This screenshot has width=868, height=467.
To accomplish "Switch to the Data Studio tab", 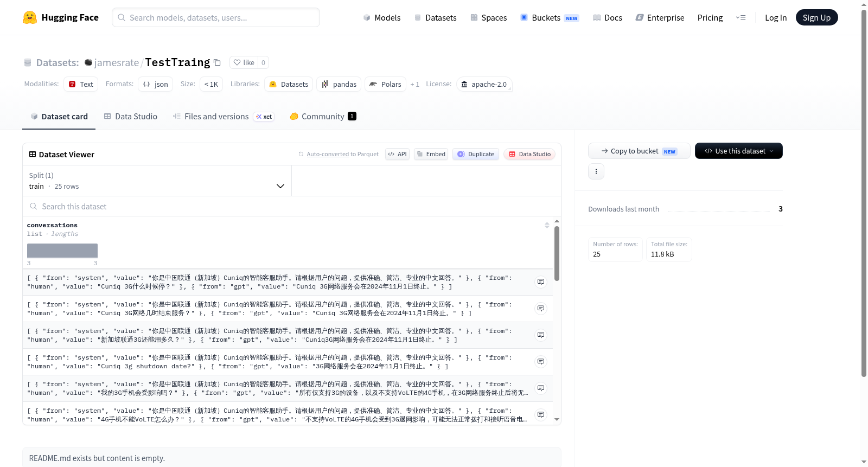I will tap(131, 116).
